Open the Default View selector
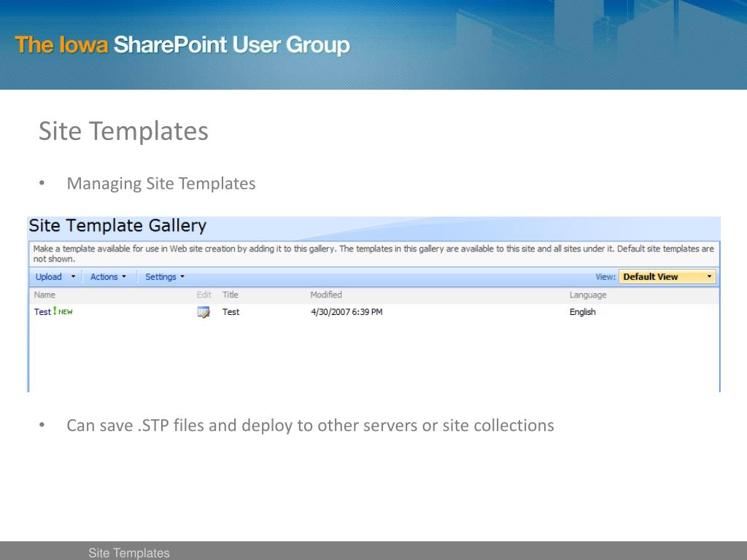747x560 pixels. click(667, 276)
